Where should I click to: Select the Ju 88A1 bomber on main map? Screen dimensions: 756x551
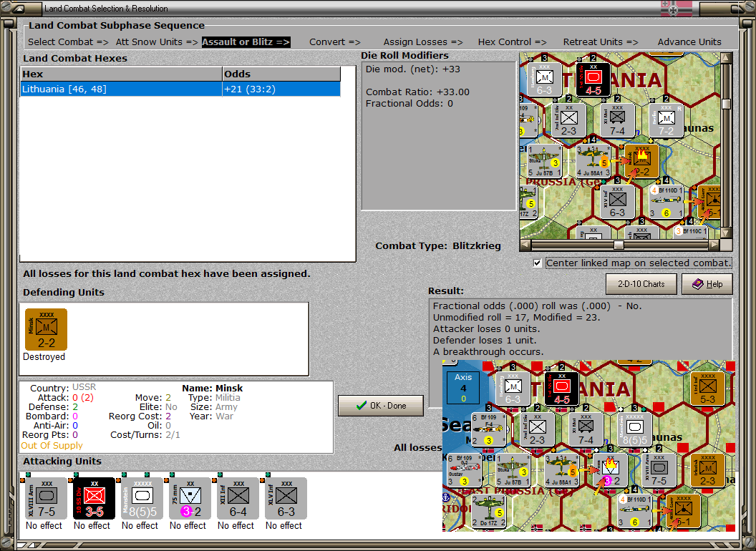click(x=561, y=470)
